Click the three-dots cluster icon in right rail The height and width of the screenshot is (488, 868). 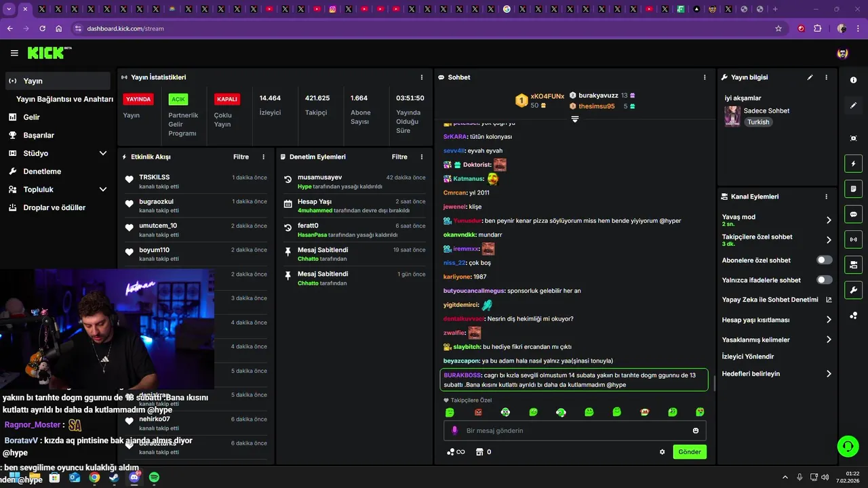coord(853,315)
